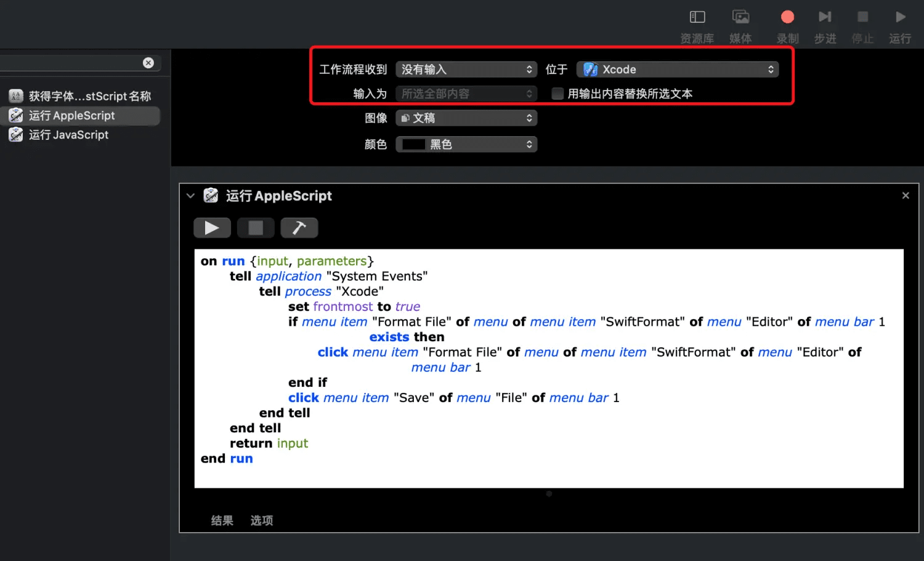924x561 pixels.
Task: Switch to the 结果 tab
Action: (222, 520)
